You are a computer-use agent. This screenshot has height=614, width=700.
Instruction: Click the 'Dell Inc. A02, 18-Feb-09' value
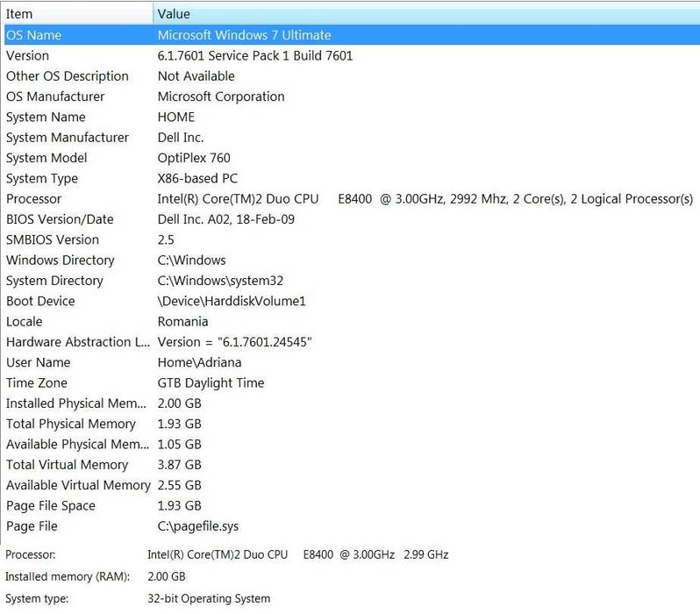click(226, 219)
